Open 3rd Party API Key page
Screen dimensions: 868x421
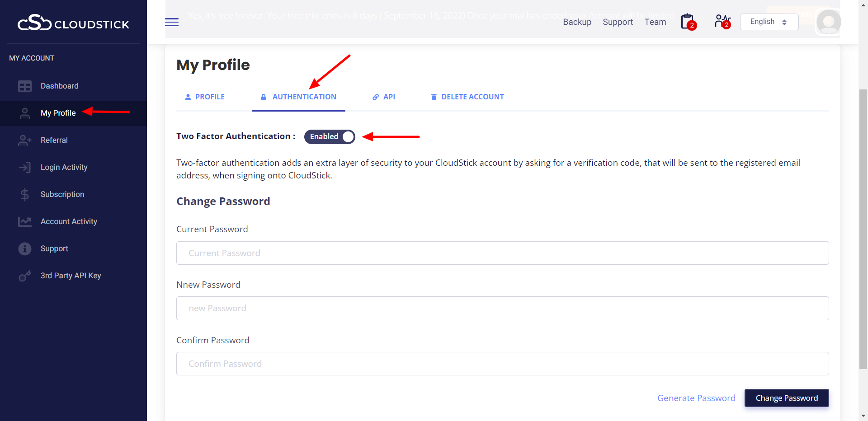[71, 276]
